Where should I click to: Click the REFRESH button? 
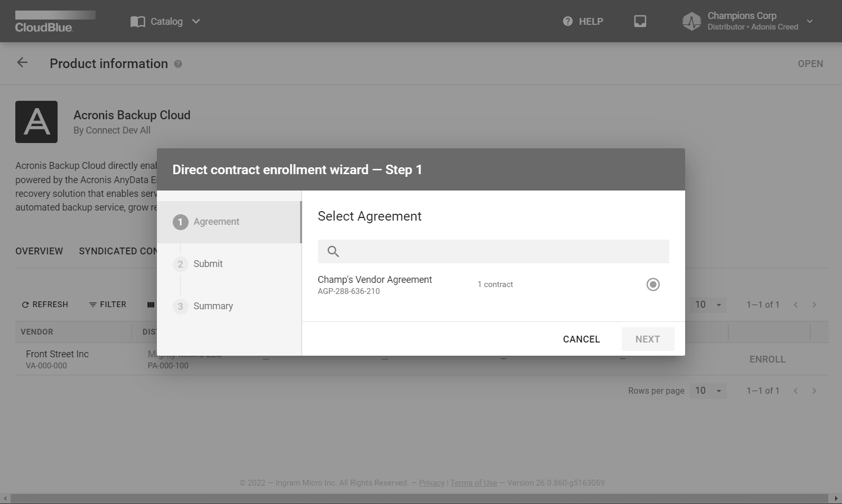(45, 305)
